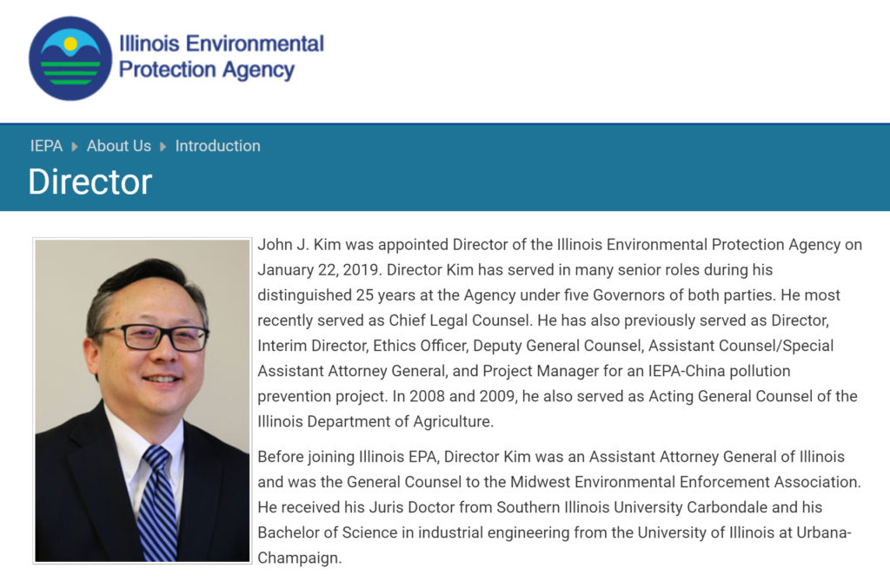Image resolution: width=890 pixels, height=588 pixels.
Task: Open the IEPA breadcrumb link
Action: 46,146
